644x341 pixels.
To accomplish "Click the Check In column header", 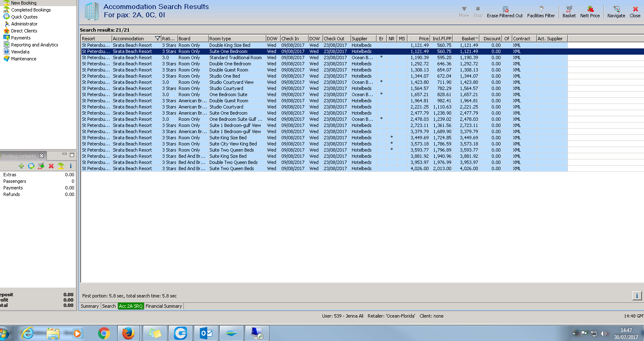I will coord(294,39).
